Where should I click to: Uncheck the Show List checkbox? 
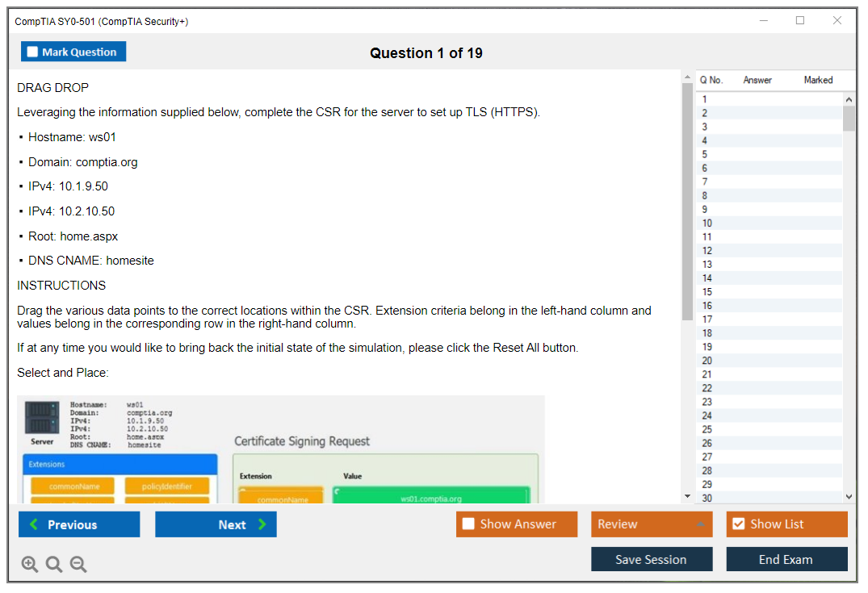[x=738, y=524]
